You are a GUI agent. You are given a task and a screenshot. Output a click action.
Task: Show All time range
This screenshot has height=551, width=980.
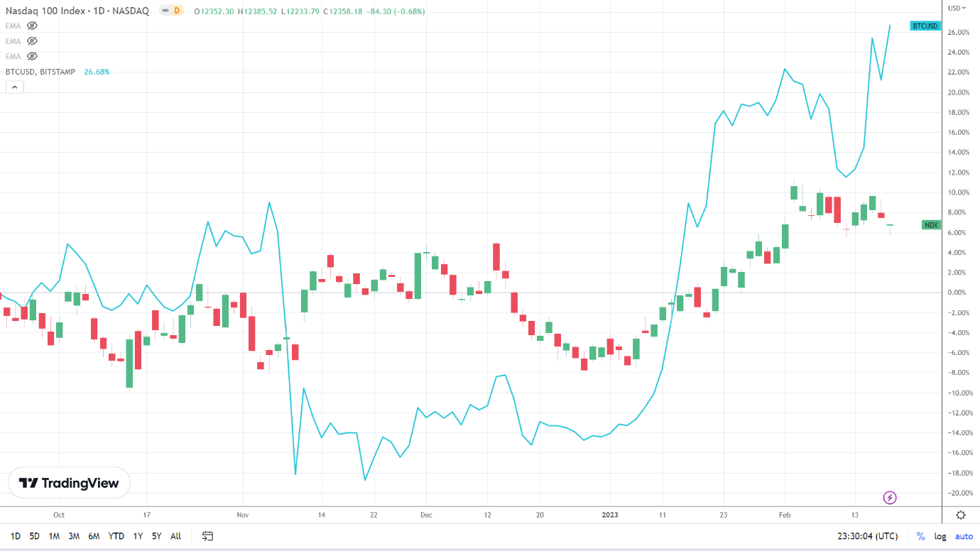175,536
